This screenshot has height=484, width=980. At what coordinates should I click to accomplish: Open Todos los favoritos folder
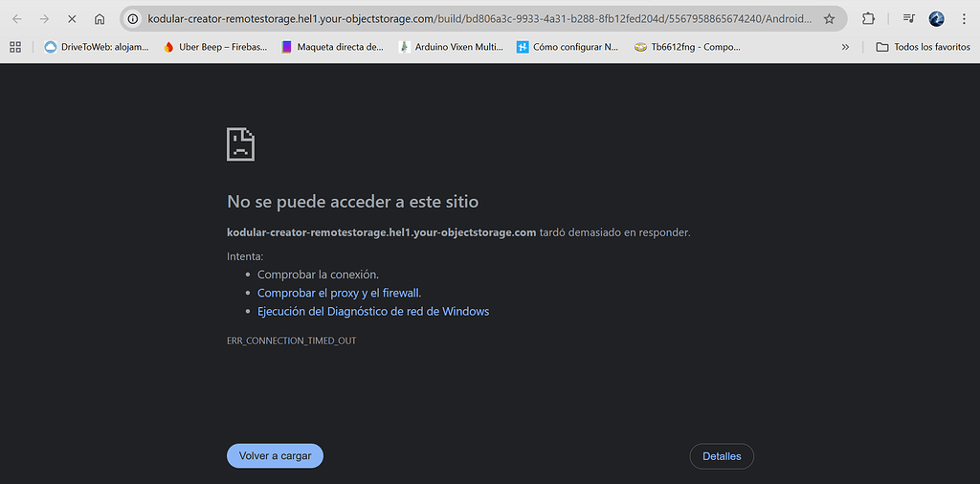[x=924, y=47]
